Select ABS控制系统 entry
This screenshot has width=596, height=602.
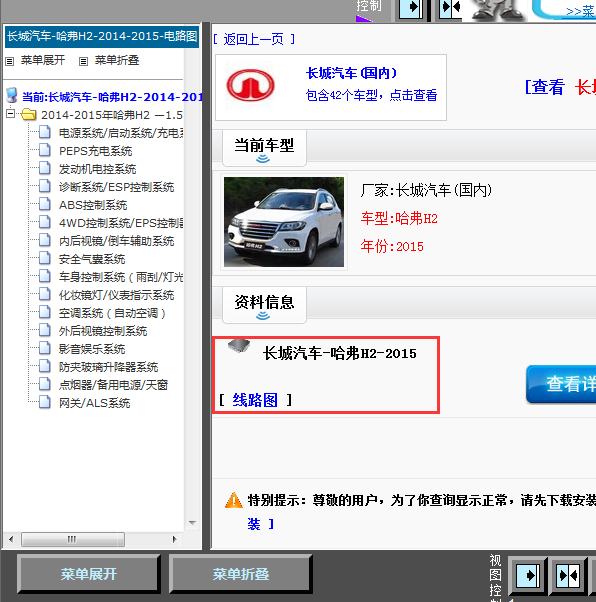click(x=93, y=205)
